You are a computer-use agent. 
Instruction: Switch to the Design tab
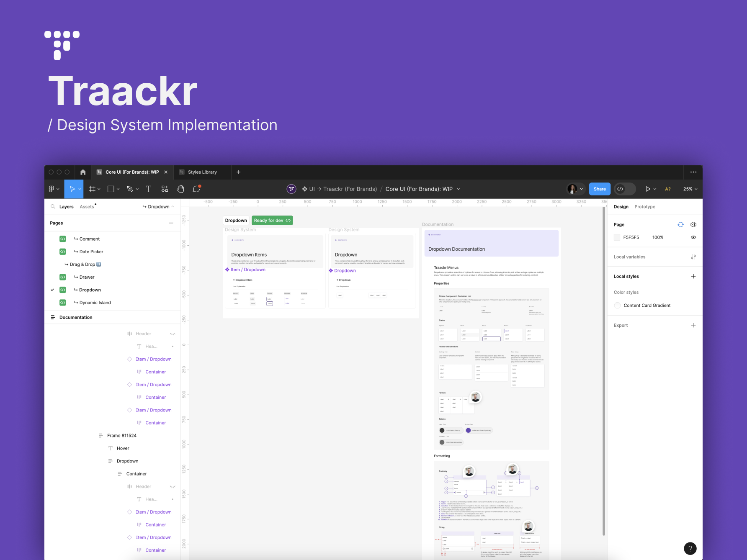(x=621, y=207)
